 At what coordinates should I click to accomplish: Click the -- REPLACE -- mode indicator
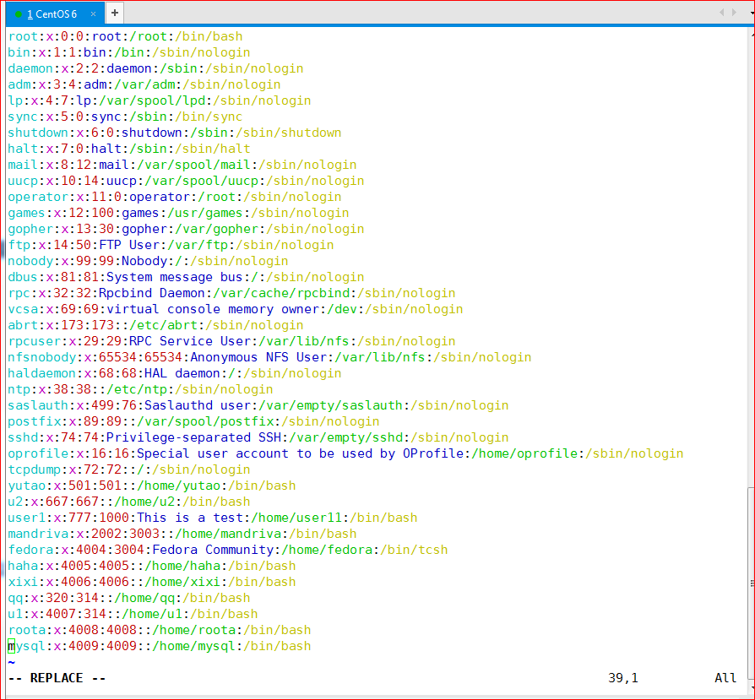(57, 678)
